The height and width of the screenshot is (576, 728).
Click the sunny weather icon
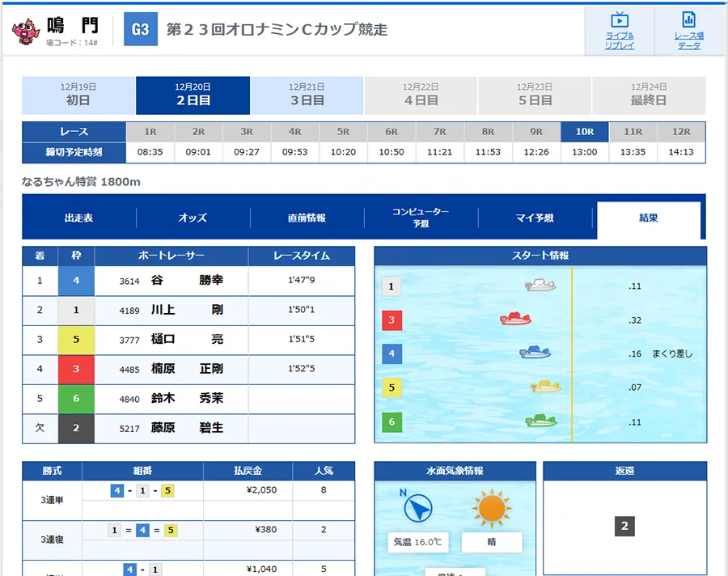(x=491, y=508)
